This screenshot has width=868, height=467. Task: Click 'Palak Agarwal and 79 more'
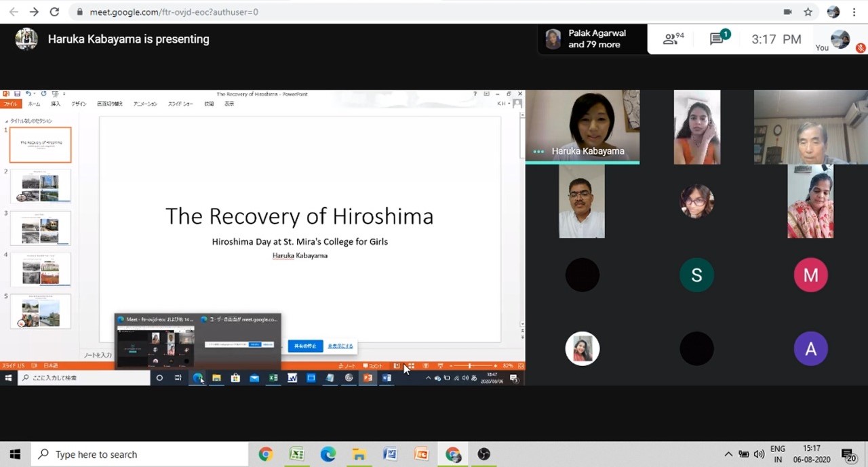click(x=592, y=39)
